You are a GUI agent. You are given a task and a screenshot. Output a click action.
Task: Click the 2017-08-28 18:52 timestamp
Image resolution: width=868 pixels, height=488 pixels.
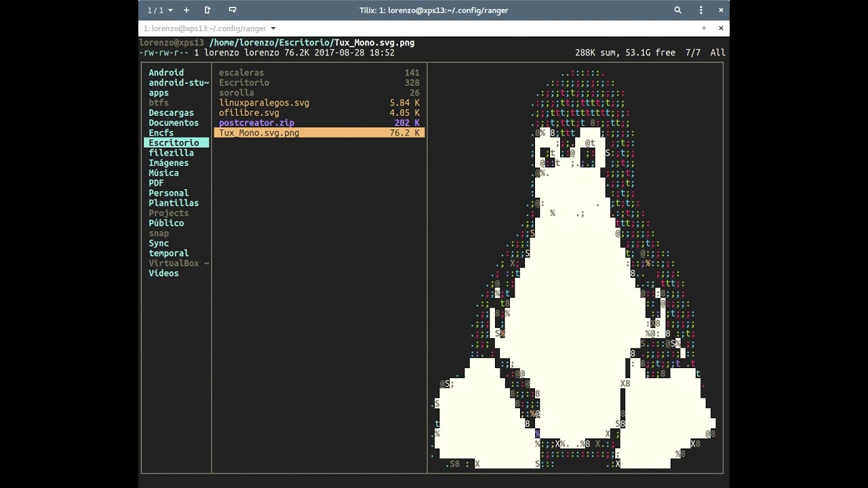pos(355,53)
